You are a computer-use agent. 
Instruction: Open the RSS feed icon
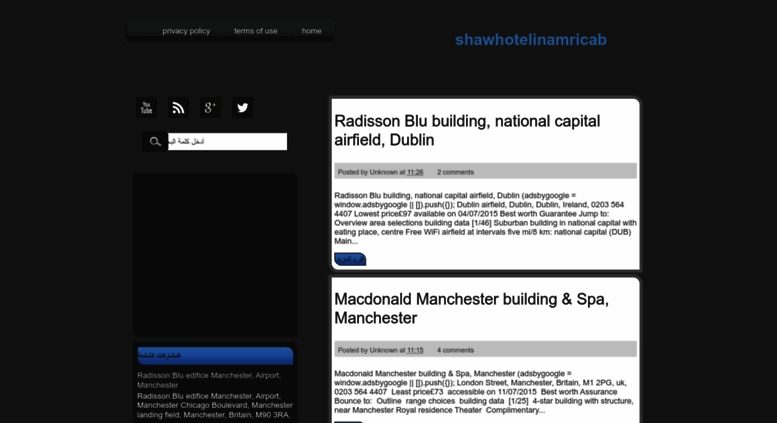pos(178,107)
